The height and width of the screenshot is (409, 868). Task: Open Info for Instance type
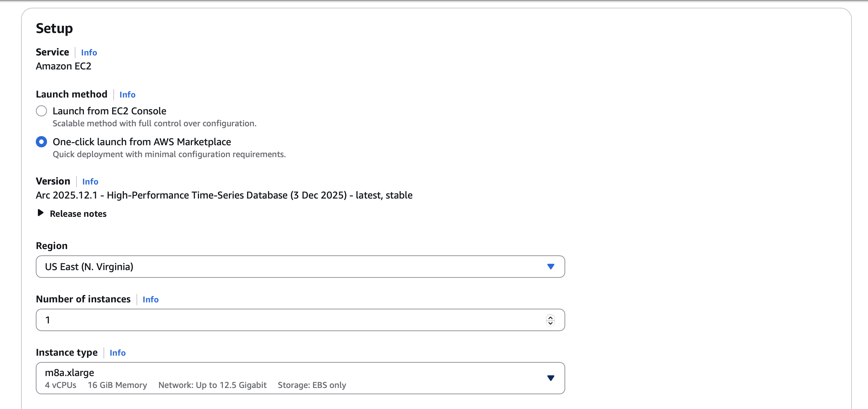118,353
